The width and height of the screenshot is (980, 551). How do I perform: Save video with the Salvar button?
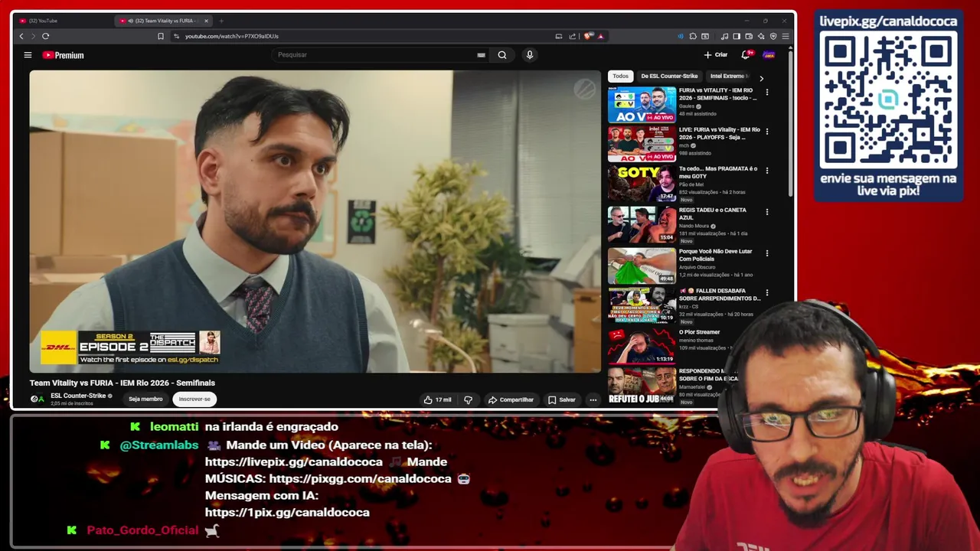click(x=561, y=399)
